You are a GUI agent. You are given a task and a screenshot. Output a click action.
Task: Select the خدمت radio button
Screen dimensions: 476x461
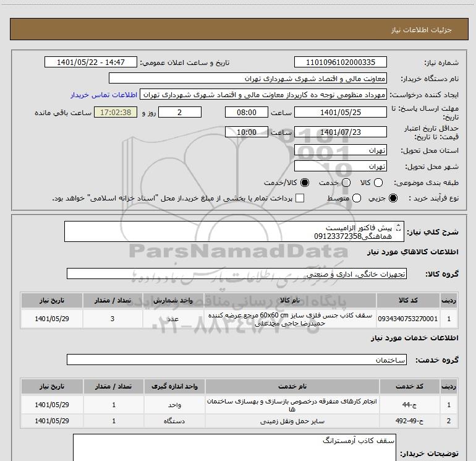click(x=346, y=183)
